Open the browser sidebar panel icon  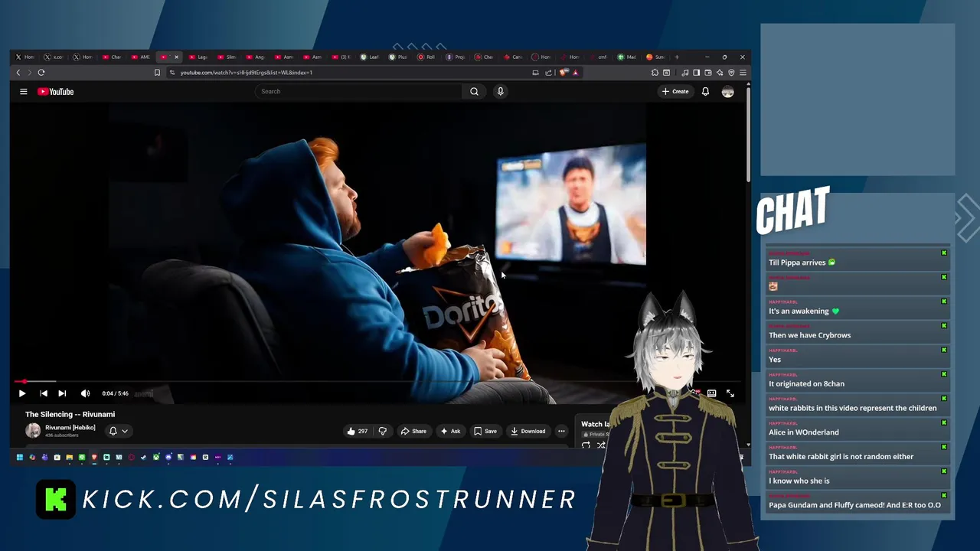pos(696,73)
